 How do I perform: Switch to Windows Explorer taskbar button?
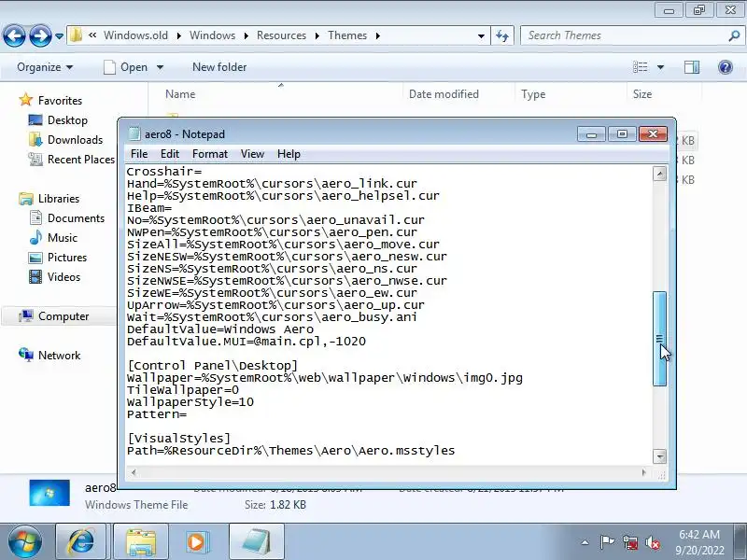tap(141, 541)
